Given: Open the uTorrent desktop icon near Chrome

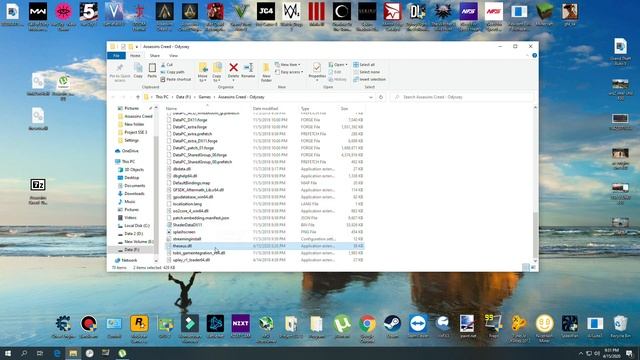Looking at the screenshot, I should point(342,324).
